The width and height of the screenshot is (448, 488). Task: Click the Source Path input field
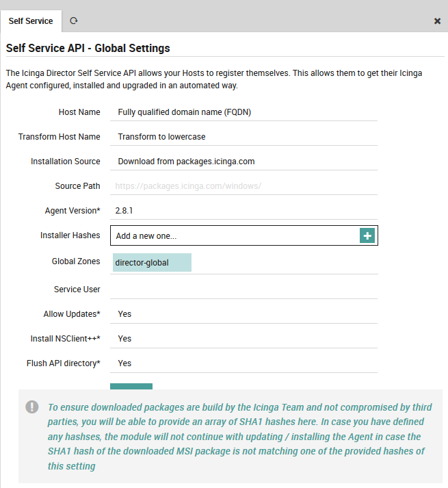tap(243, 186)
